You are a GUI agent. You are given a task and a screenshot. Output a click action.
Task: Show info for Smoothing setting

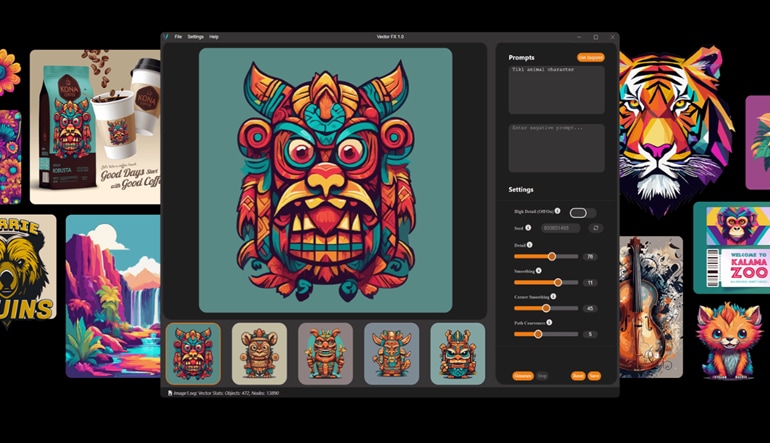tap(539, 271)
